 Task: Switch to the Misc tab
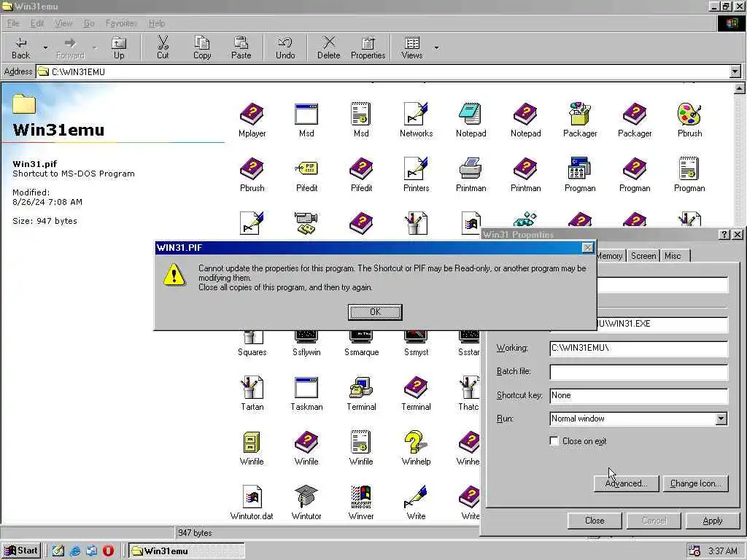673,256
